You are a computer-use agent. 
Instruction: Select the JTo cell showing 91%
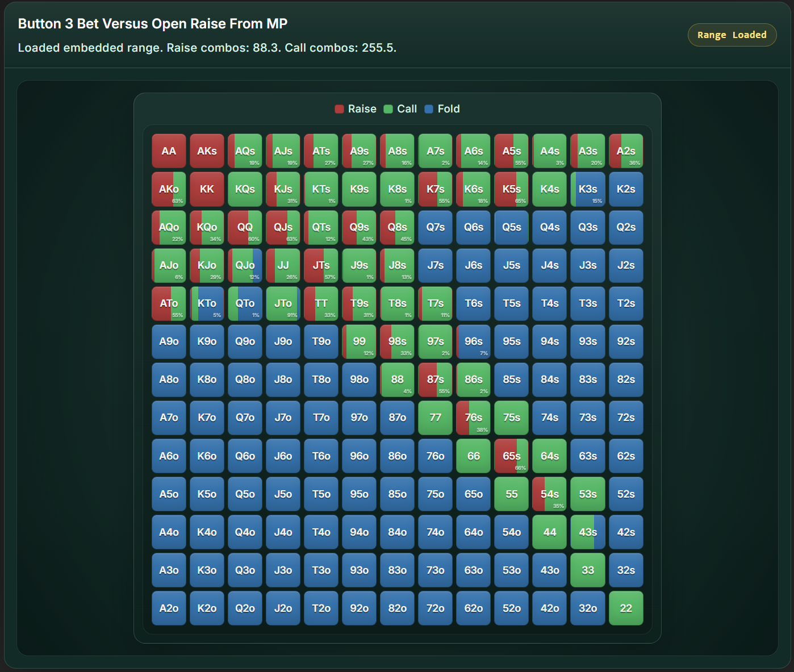tap(283, 303)
